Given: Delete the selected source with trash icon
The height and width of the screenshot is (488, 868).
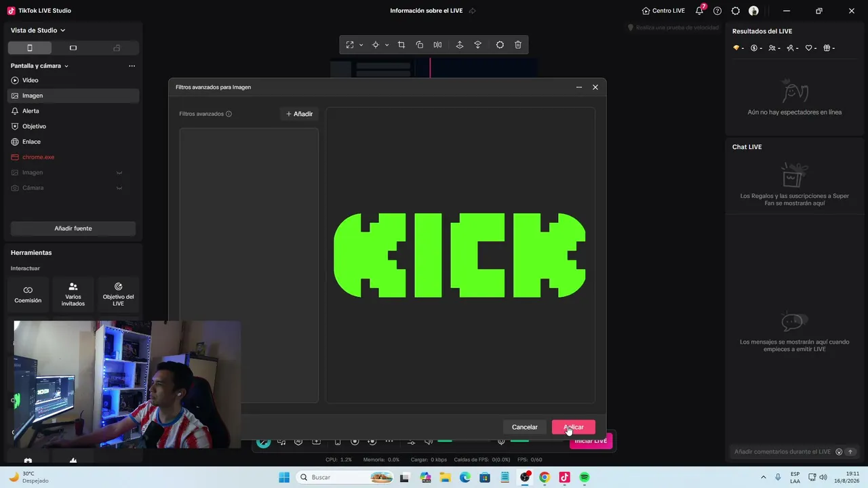Looking at the screenshot, I should point(518,45).
